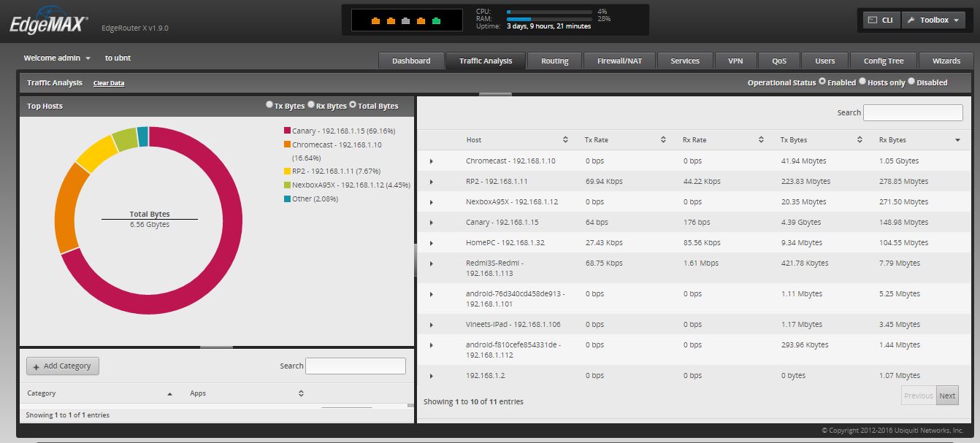The width and height of the screenshot is (980, 443).
Task: Open the Traffic Analysis tab
Action: tap(486, 61)
